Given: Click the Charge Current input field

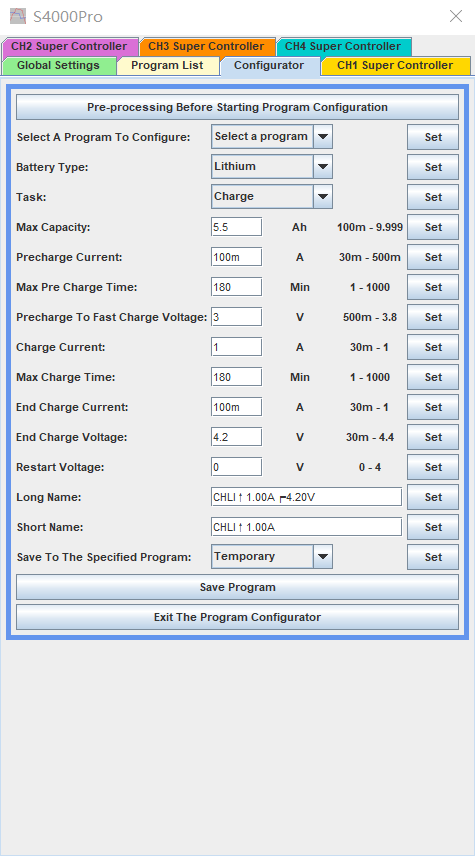Looking at the screenshot, I should (236, 347).
